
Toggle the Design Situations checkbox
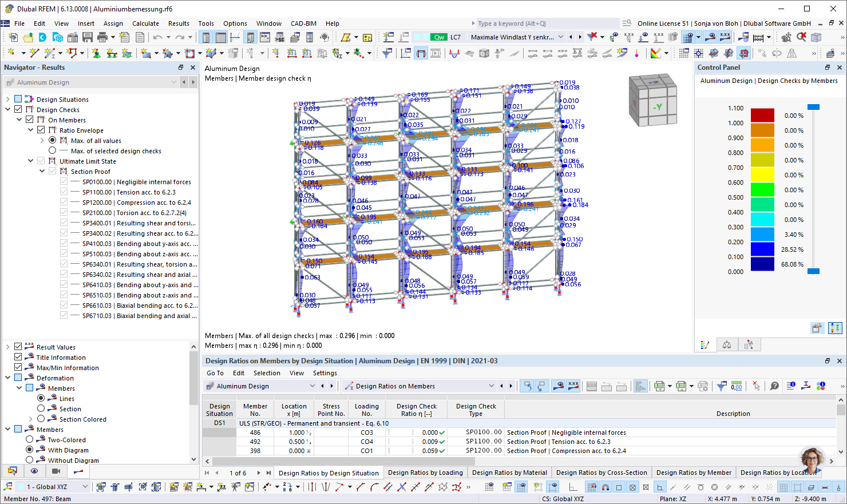18,99
